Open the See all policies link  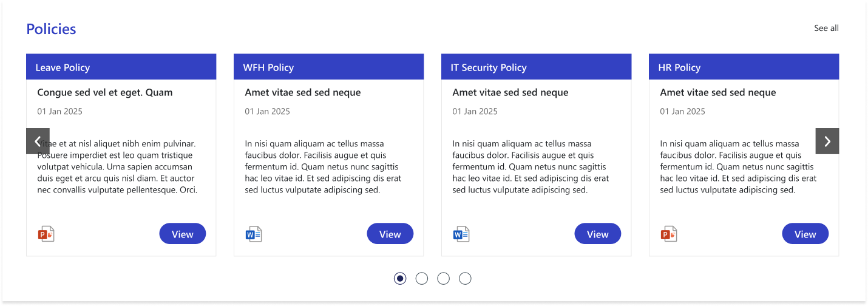[826, 29]
